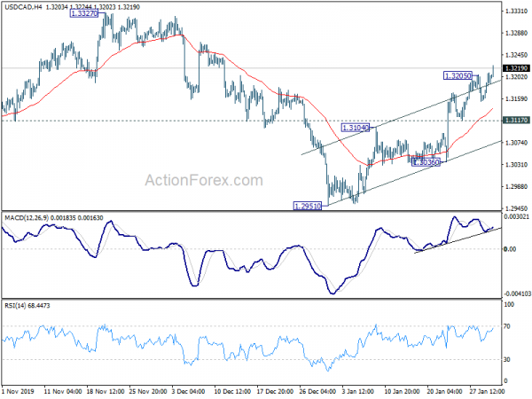Click the 1.29880 price axis value
This screenshot has width=532, height=399.
tap(516, 186)
